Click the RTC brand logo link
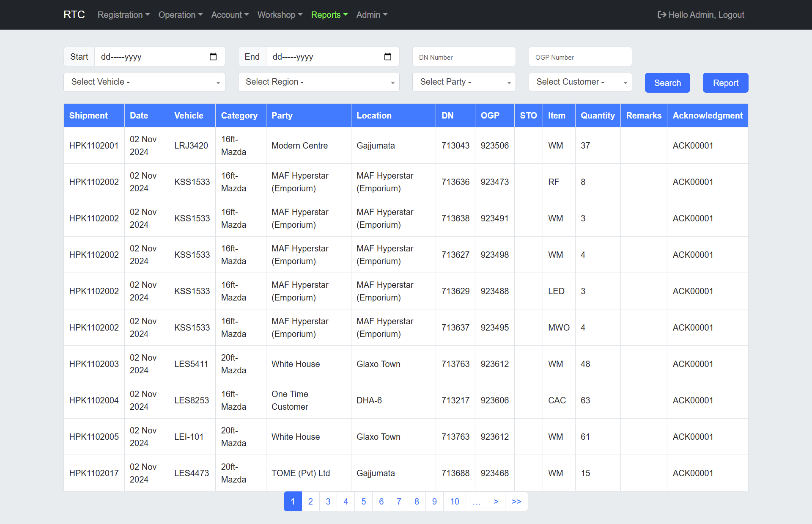812x524 pixels. point(74,15)
